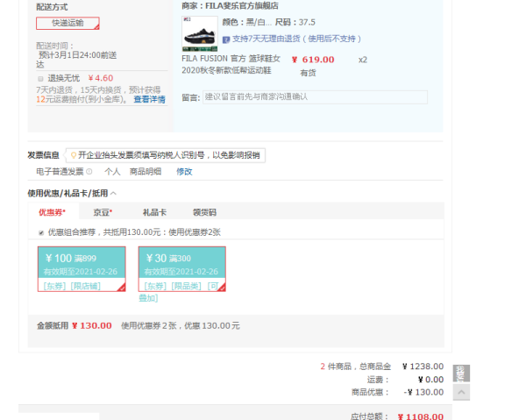Click the 应付总额 ¥1108.00 amount
This screenshot has width=526, height=420.
pos(420,416)
